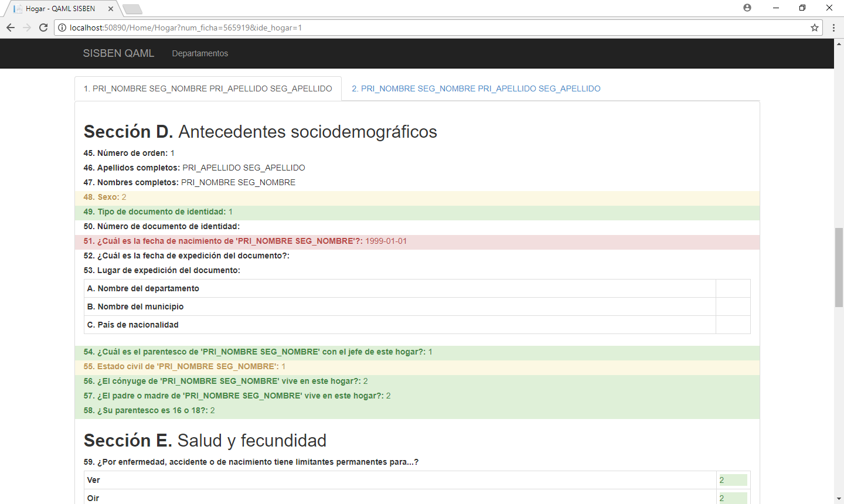Click question '59. Por enfermedad, accidente' text
Viewport: 844px width, 504px height.
251,462
